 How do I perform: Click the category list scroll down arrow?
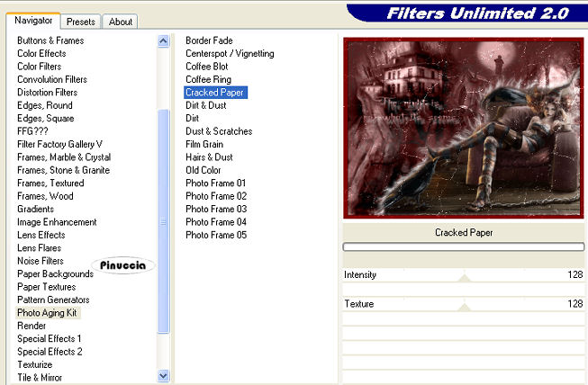tap(163, 376)
